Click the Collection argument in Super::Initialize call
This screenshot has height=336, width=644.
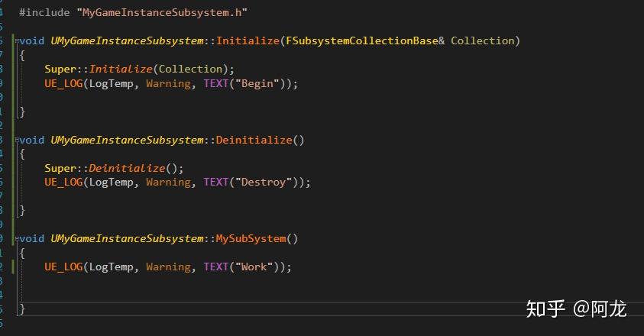[190, 69]
